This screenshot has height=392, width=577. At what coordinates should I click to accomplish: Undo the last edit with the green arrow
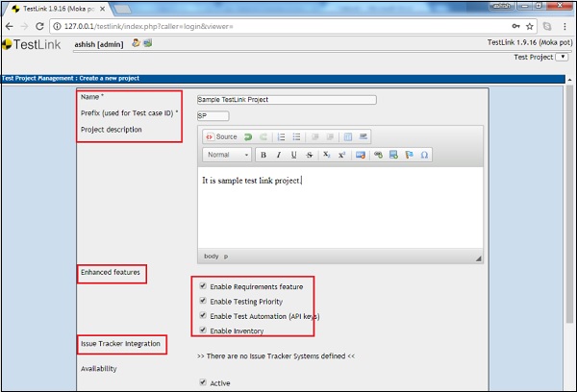click(248, 136)
